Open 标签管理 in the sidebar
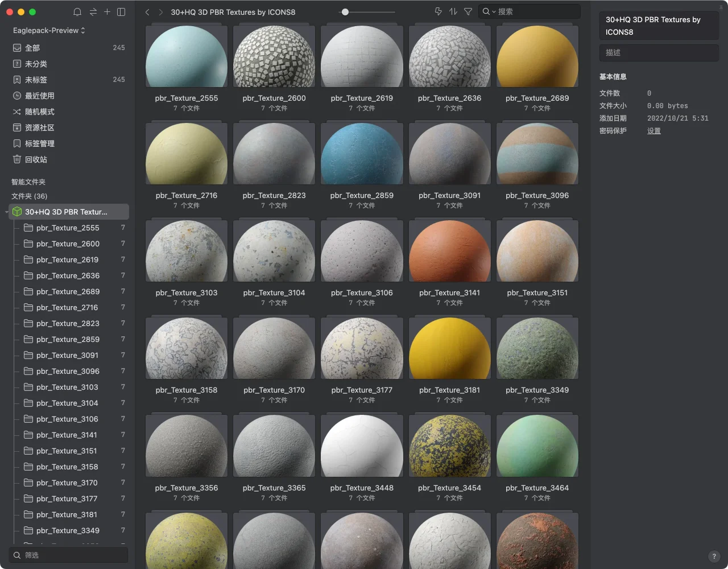This screenshot has width=728, height=569. 69,143
